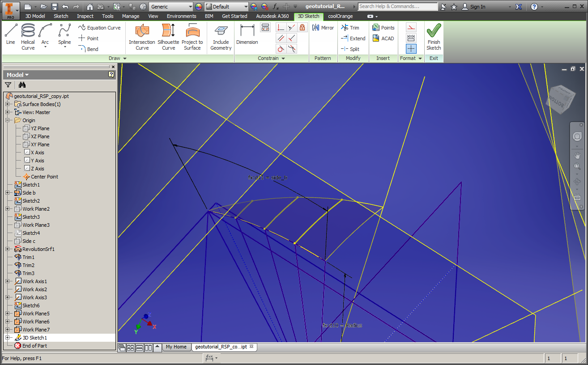Expand the Surface Bodies(1) node
This screenshot has width=588, height=365.
coord(8,104)
